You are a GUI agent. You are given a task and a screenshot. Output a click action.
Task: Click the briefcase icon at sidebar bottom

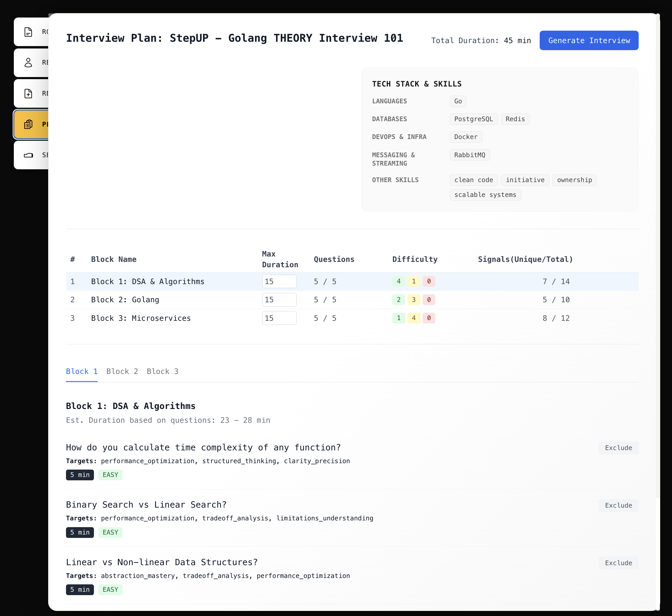28,155
